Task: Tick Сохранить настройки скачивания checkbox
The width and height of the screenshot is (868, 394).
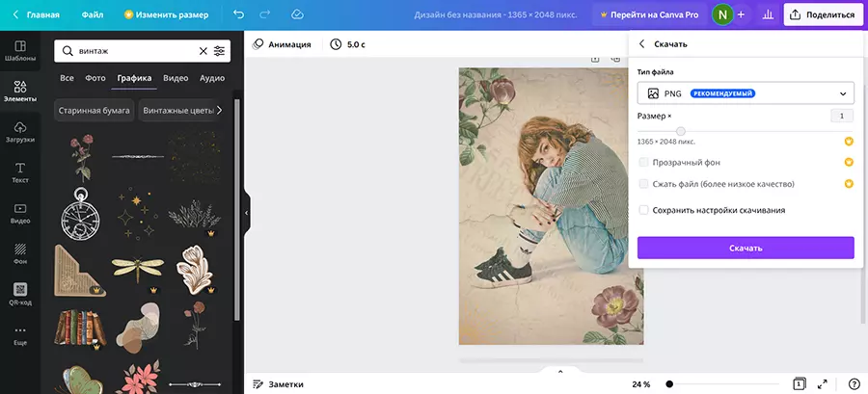Action: [x=643, y=210]
